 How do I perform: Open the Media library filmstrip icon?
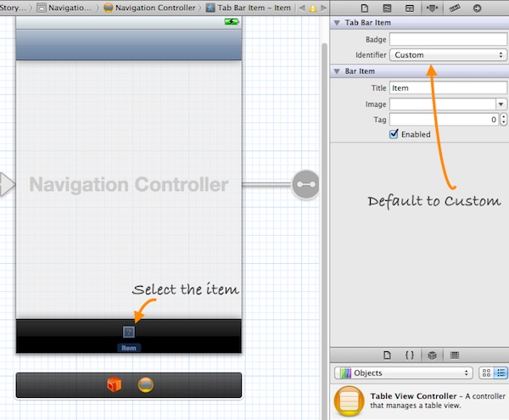[455, 355]
